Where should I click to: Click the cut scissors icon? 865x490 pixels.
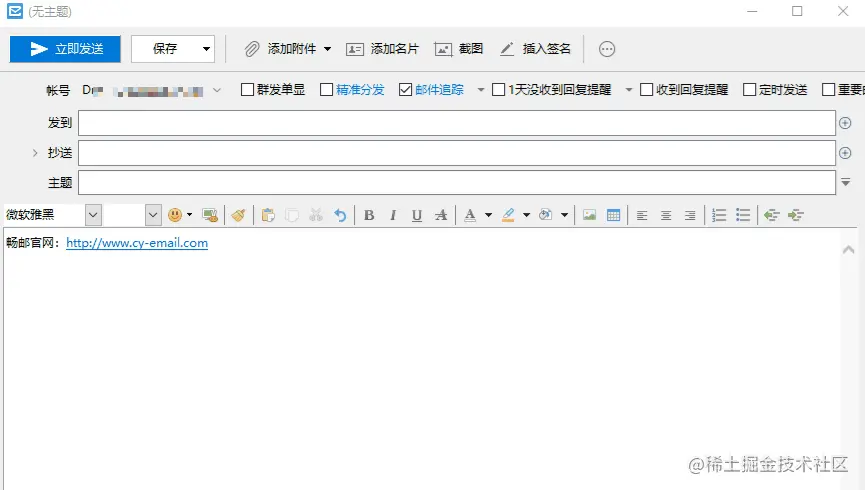[316, 215]
